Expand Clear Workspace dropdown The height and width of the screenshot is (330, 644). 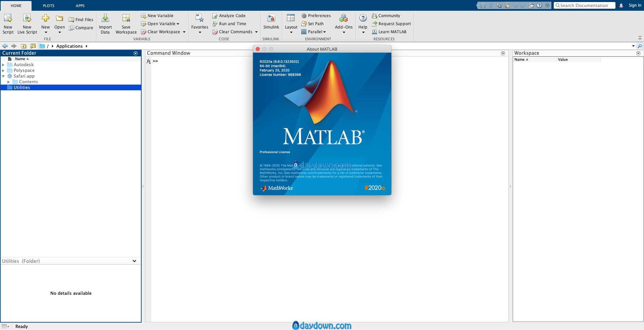pos(184,32)
